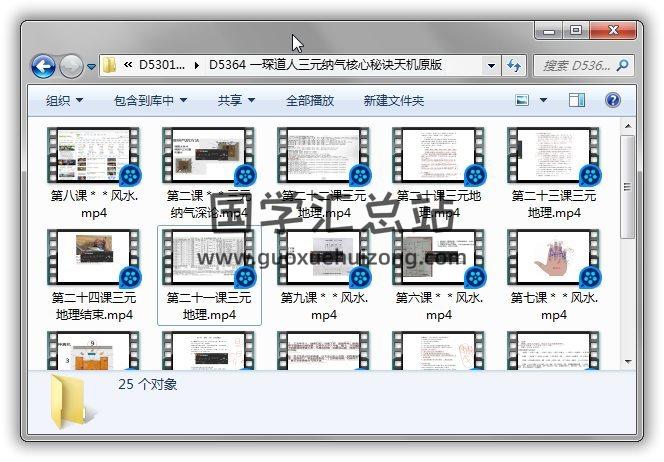Open the 共享 menu
Screen dimensions: 664x462
[x=236, y=100]
